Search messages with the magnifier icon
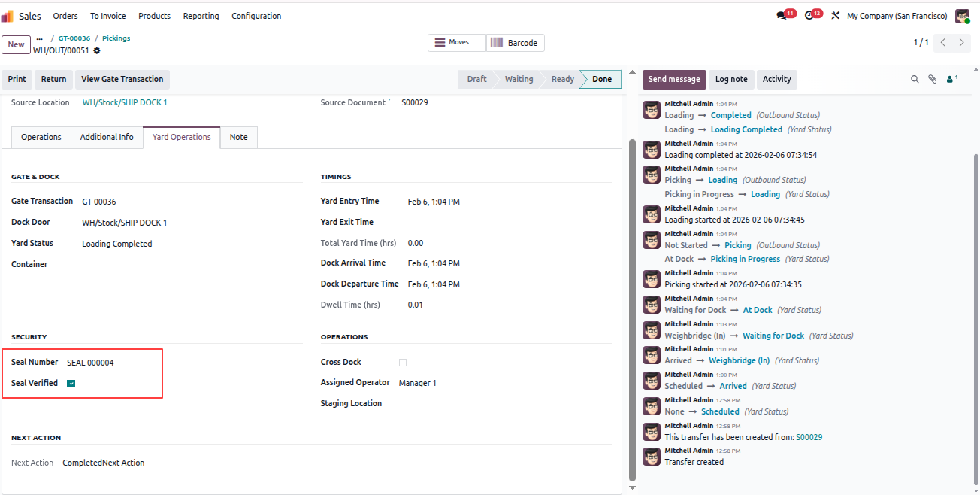 (915, 79)
